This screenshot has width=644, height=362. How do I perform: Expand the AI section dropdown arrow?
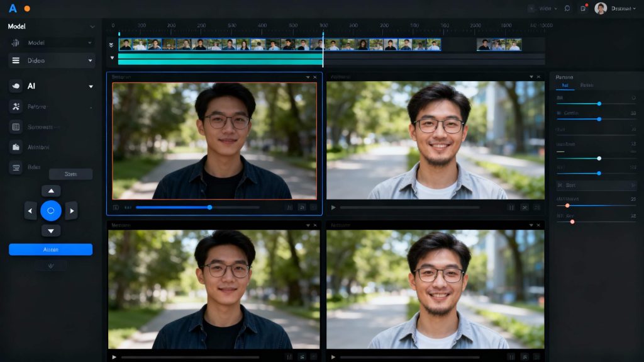pyautogui.click(x=90, y=86)
